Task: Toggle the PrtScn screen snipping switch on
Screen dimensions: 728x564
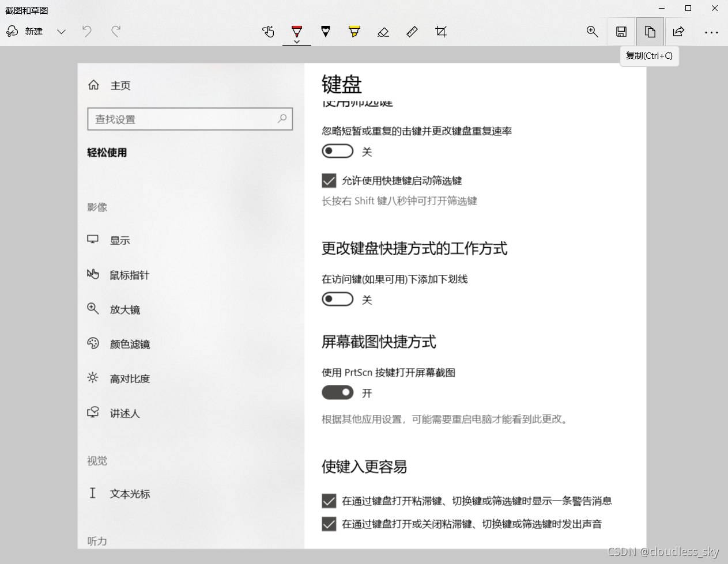Action: (337, 392)
